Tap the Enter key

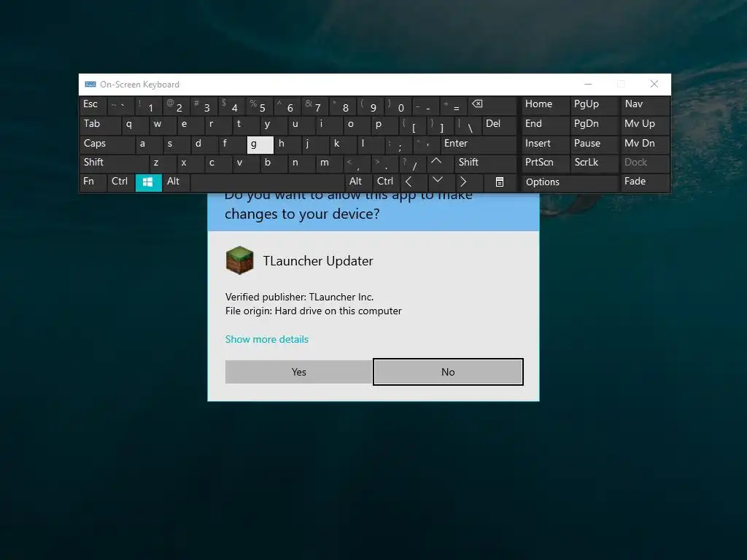(479, 144)
